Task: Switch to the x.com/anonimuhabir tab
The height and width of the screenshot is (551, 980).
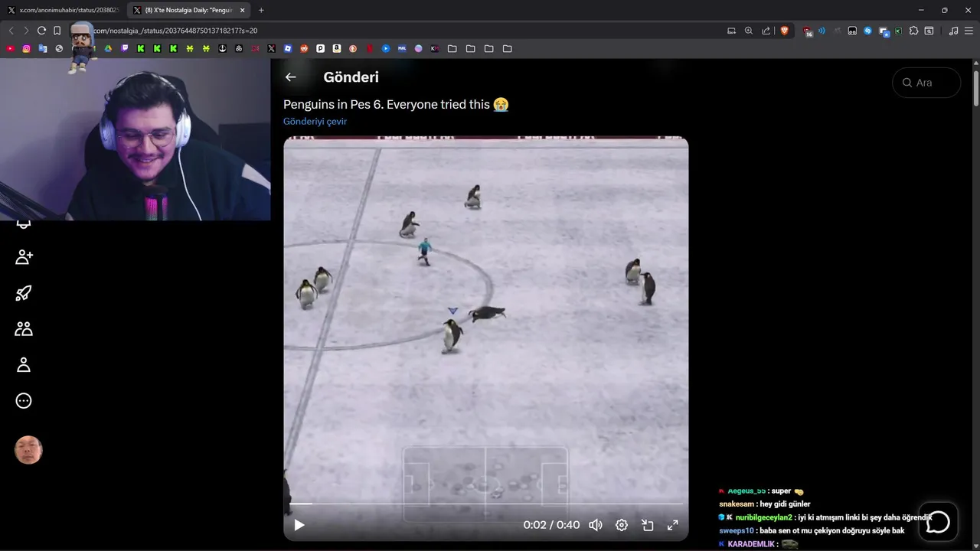Action: [x=63, y=10]
